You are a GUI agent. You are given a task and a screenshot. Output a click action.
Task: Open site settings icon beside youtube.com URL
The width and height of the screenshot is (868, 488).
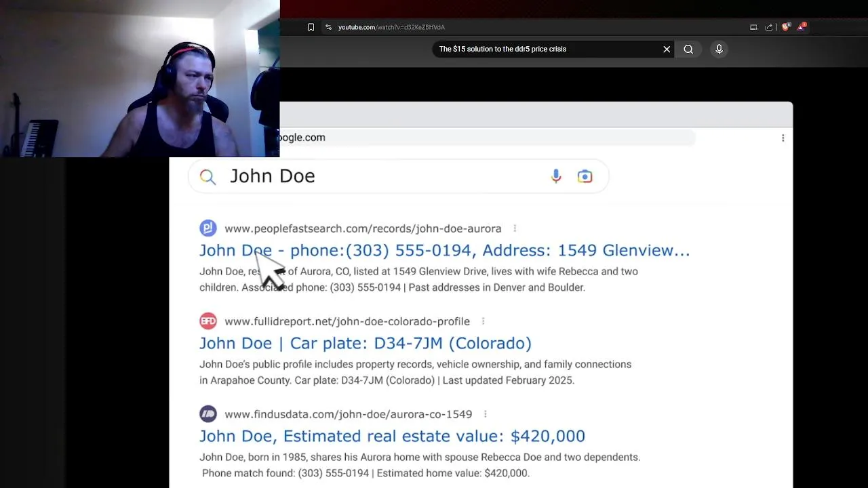click(x=328, y=27)
